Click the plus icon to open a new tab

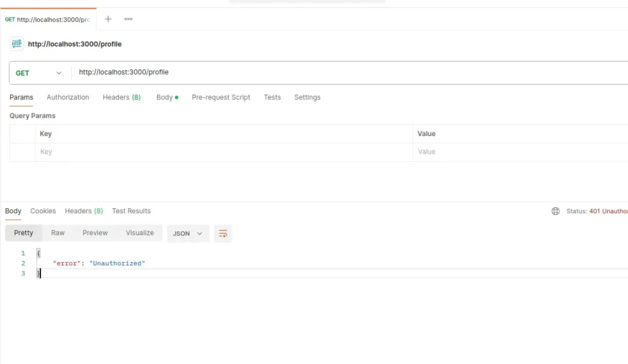[108, 19]
